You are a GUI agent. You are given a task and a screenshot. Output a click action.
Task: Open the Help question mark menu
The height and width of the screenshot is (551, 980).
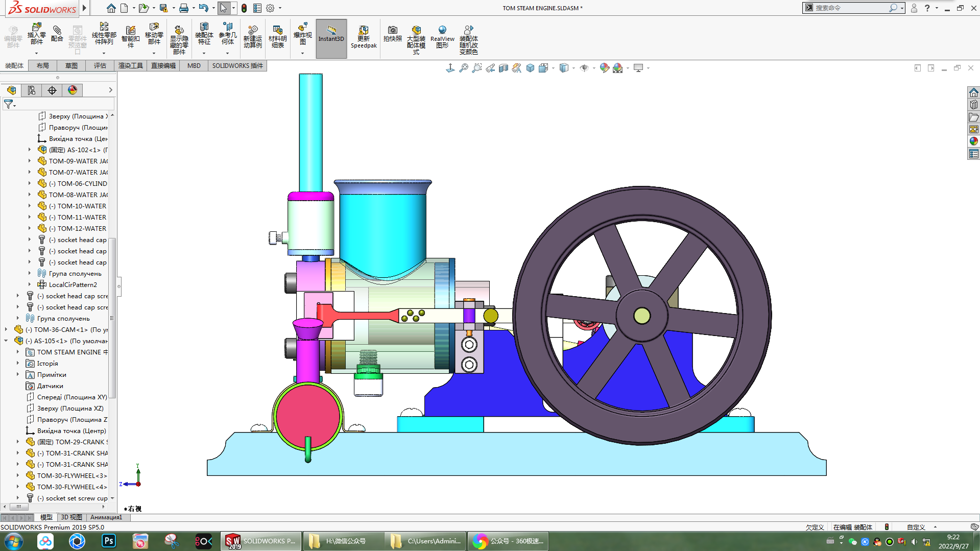pos(927,8)
